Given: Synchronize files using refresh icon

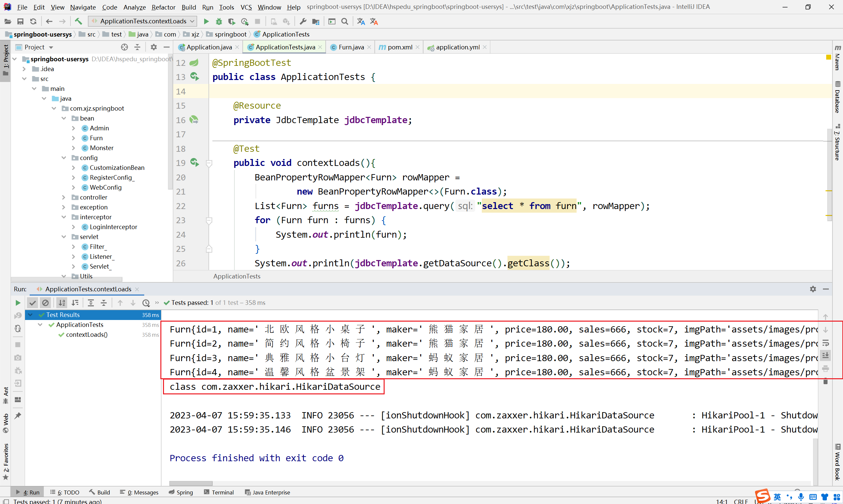Looking at the screenshot, I should coord(33,21).
